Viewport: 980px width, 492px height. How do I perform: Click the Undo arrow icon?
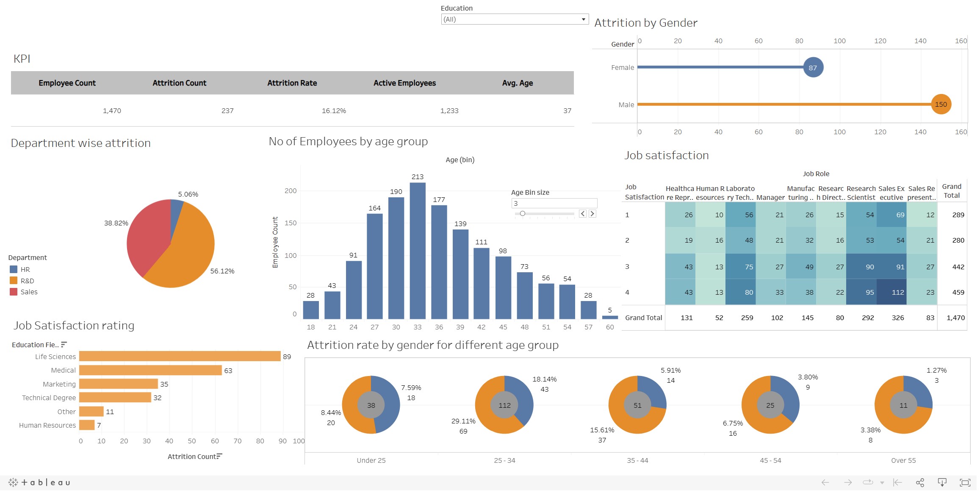pos(825,482)
